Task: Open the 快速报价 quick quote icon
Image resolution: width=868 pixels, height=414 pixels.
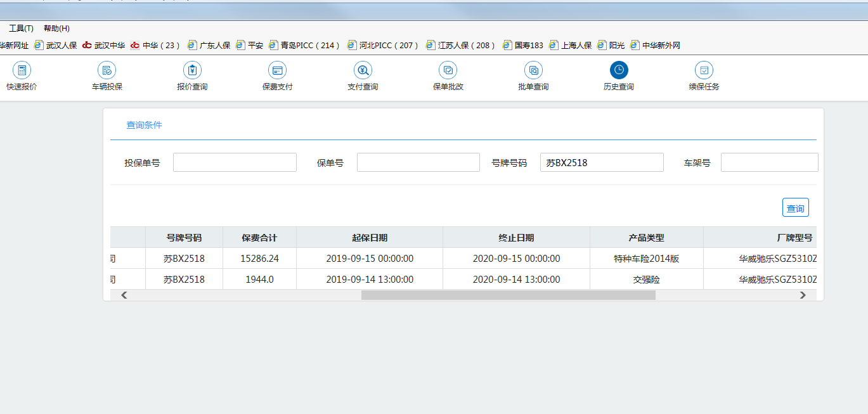Action: click(22, 71)
